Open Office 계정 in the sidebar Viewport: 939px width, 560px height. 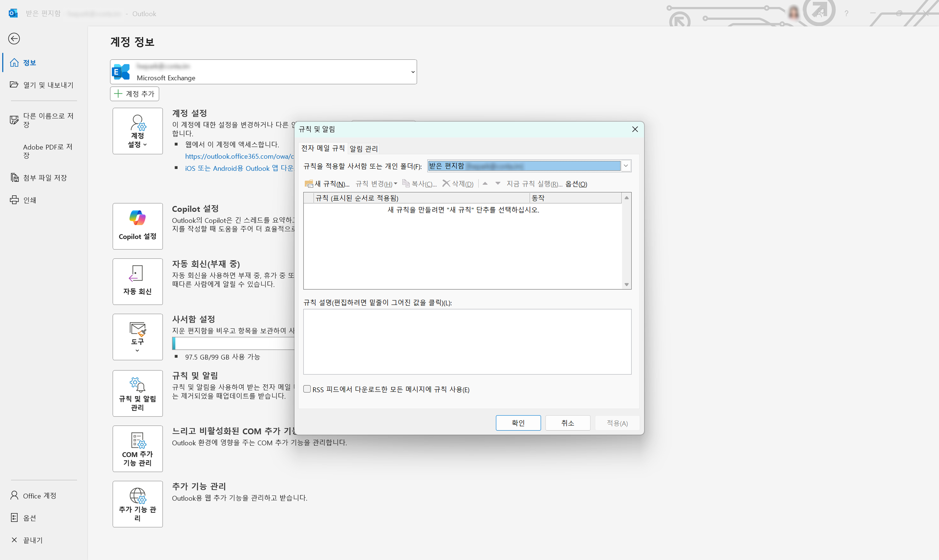click(x=33, y=495)
